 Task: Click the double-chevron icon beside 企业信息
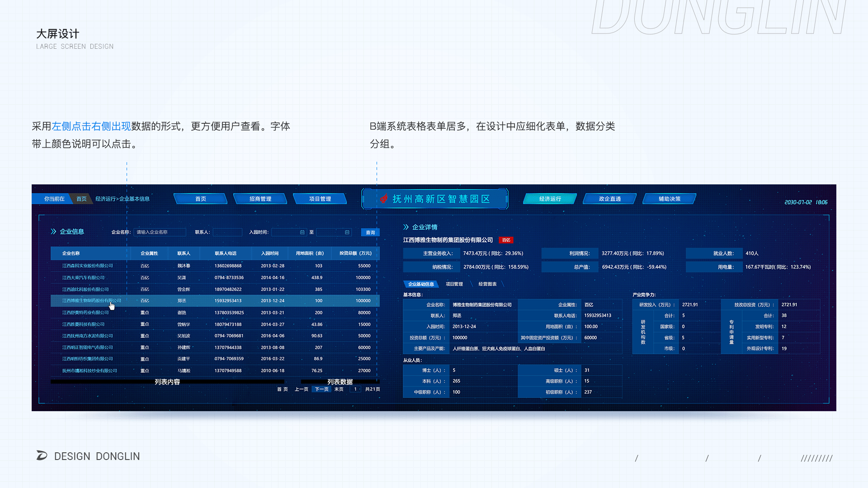click(x=53, y=231)
